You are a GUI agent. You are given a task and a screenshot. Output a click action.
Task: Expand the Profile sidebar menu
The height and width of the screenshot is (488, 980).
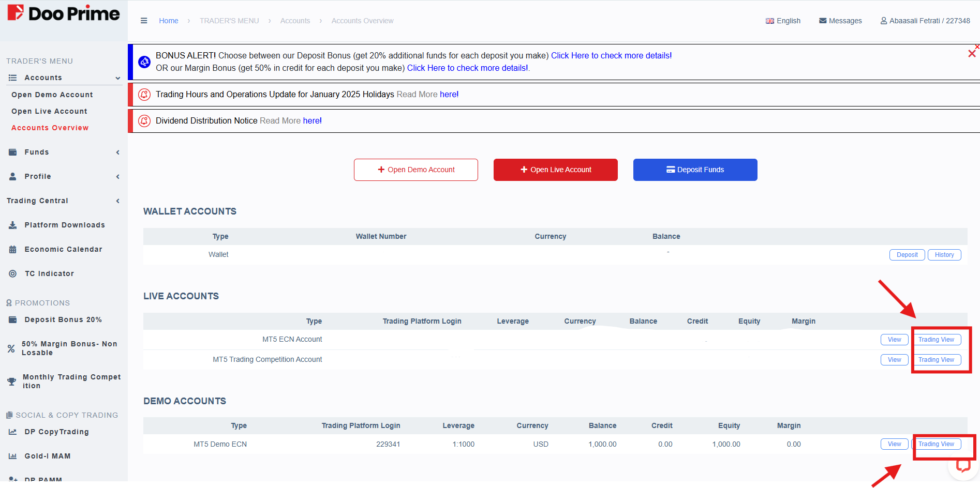pos(117,176)
